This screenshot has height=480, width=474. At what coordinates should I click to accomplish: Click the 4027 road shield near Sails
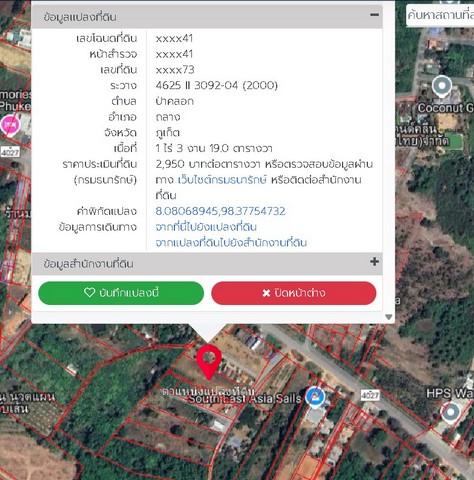pyautogui.click(x=370, y=396)
